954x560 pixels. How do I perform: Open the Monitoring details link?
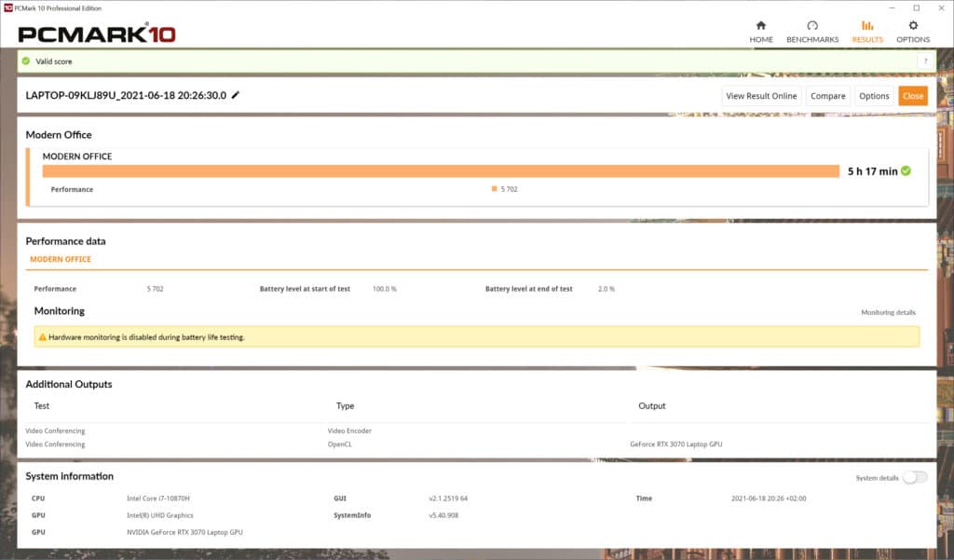click(x=888, y=312)
